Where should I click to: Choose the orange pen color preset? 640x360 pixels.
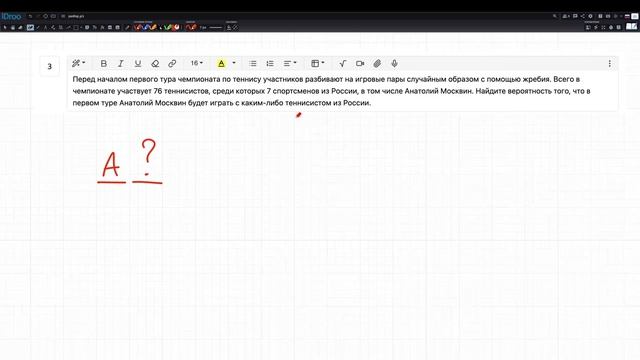pyautogui.click(x=153, y=27)
